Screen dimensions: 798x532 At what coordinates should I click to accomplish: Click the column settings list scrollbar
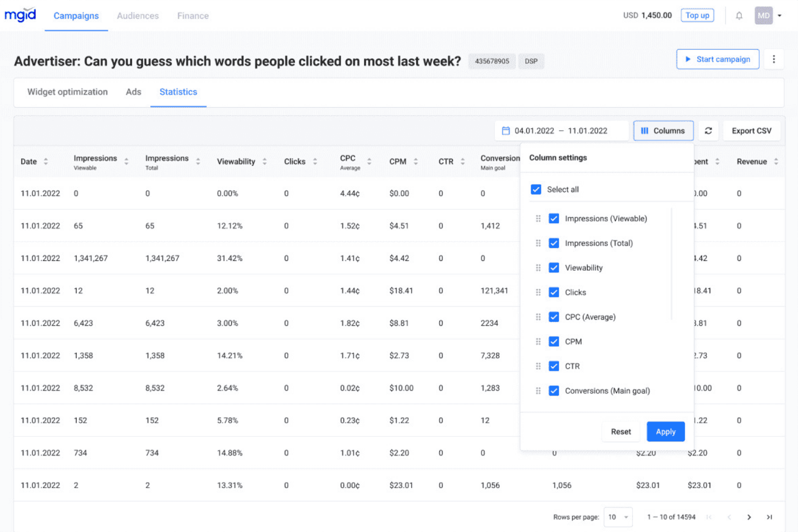click(672, 264)
